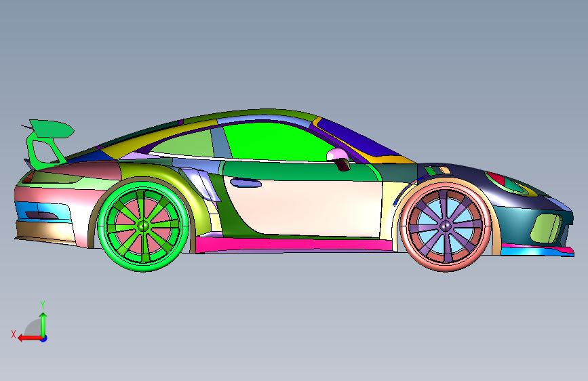Image resolution: width=588 pixels, height=381 pixels.
Task: Select the blue door handle
Action: pos(246,183)
